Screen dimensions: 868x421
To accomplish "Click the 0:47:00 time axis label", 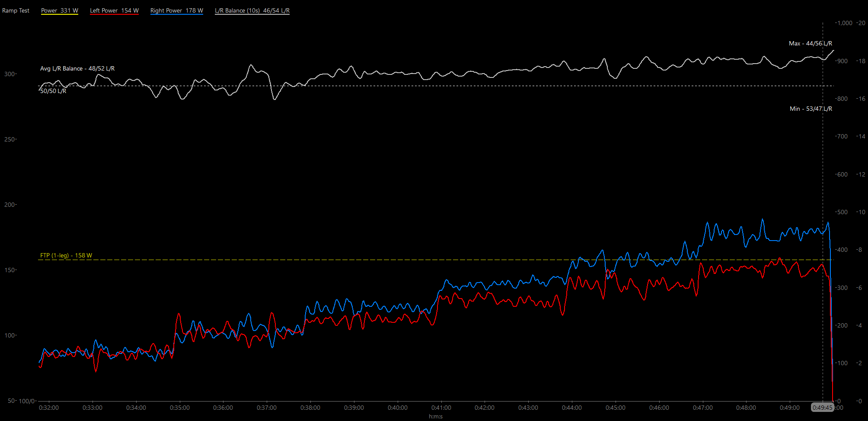I will pyautogui.click(x=702, y=408).
